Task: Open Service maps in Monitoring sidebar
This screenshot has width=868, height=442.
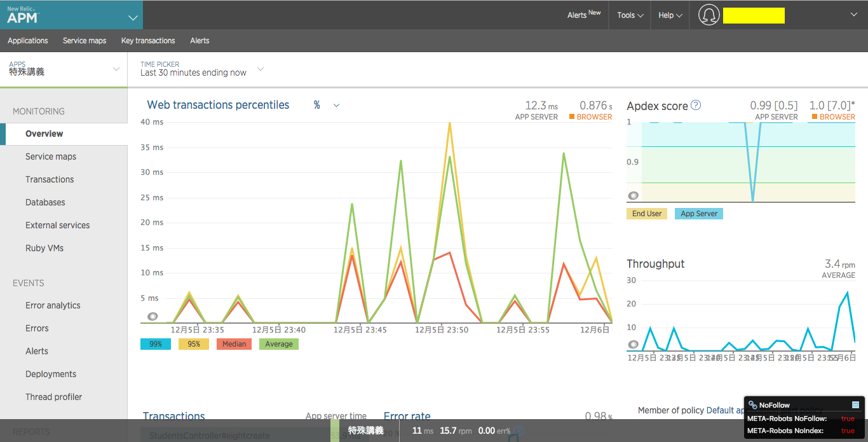Action: click(x=51, y=156)
